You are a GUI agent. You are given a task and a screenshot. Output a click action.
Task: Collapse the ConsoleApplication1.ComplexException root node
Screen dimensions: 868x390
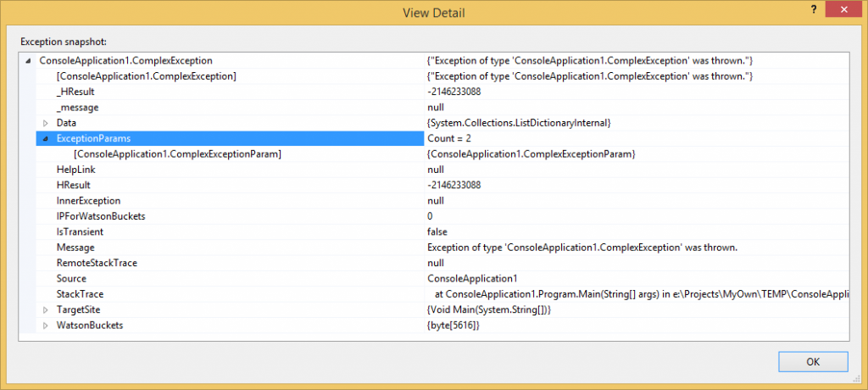[28, 61]
